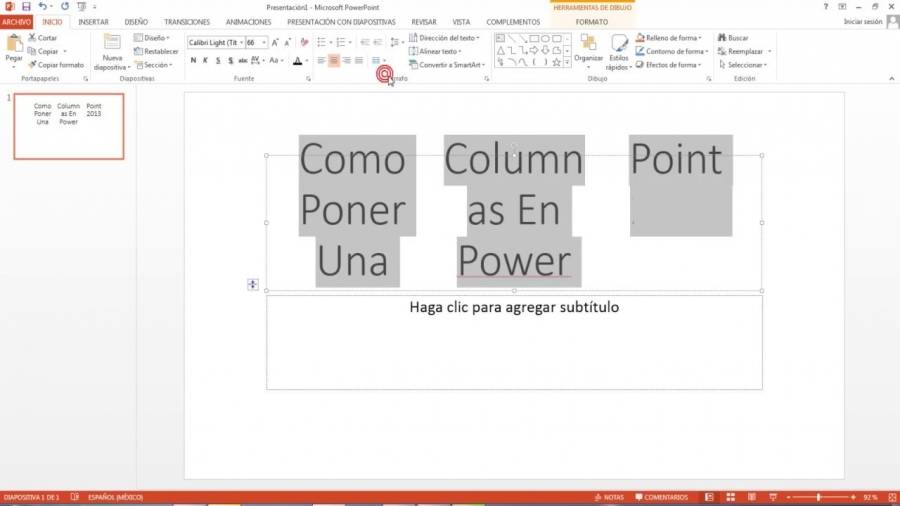The image size is (900, 506).
Task: Toggle italic (K) formatting
Action: tap(205, 60)
